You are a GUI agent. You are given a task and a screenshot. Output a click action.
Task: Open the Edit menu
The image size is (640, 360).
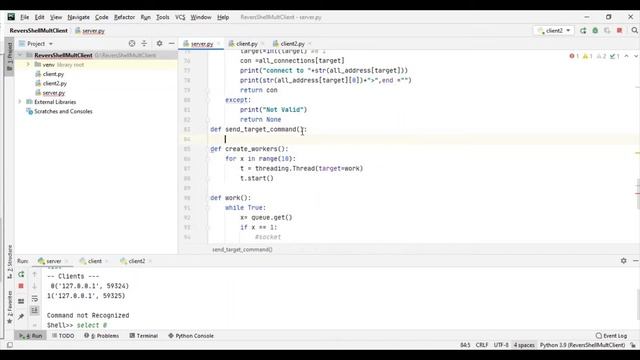coord(39,17)
